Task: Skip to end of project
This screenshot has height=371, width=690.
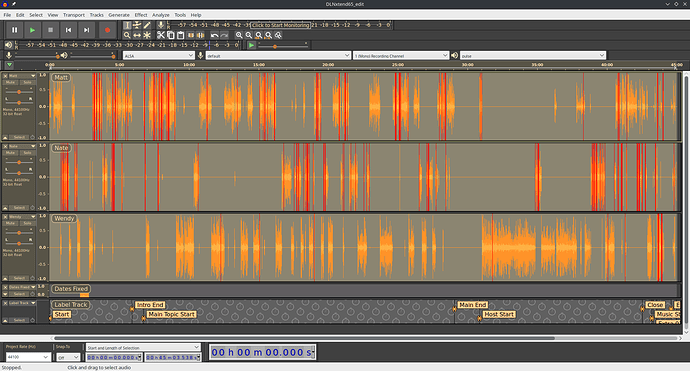Action: [86, 30]
